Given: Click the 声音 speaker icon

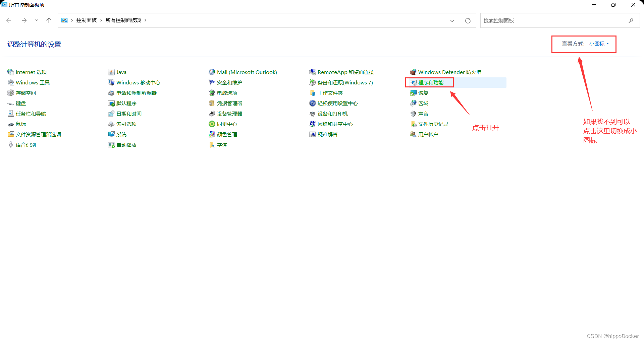Looking at the screenshot, I should click(x=413, y=114).
